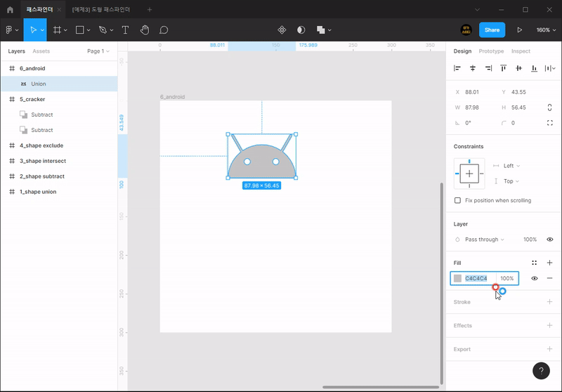Activate the Hand tool

click(145, 30)
